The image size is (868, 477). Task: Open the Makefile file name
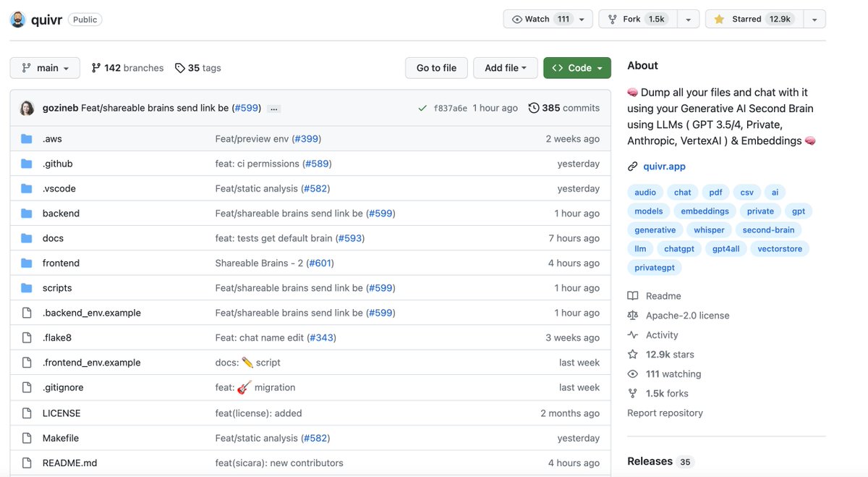pyautogui.click(x=61, y=438)
